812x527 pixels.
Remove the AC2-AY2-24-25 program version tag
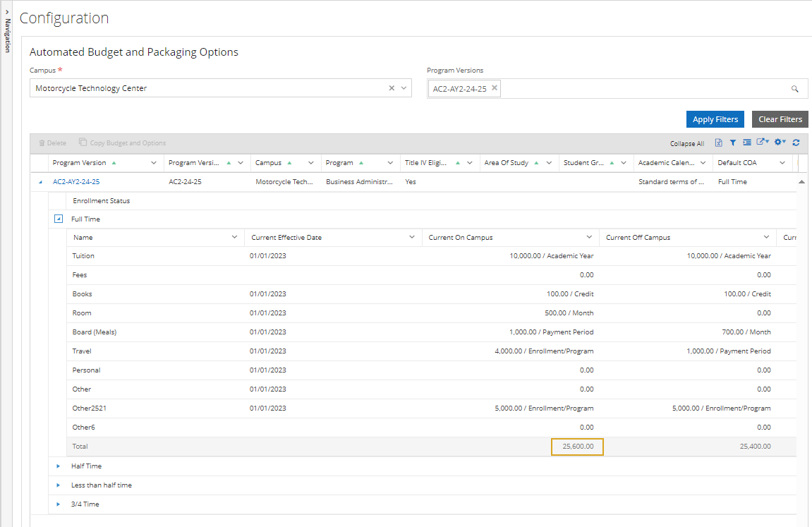pyautogui.click(x=495, y=88)
